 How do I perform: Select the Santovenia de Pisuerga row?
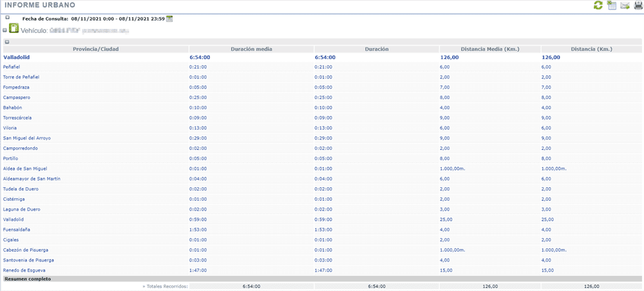click(322, 260)
